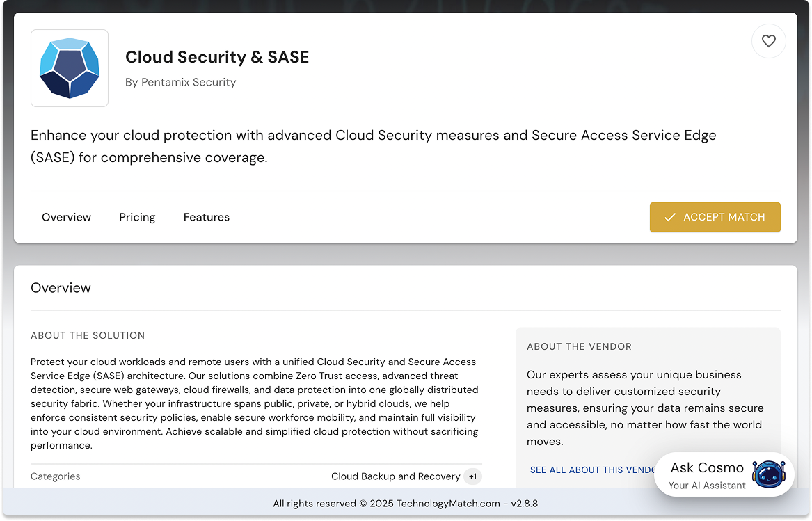Click the heart favorite icon

point(769,41)
